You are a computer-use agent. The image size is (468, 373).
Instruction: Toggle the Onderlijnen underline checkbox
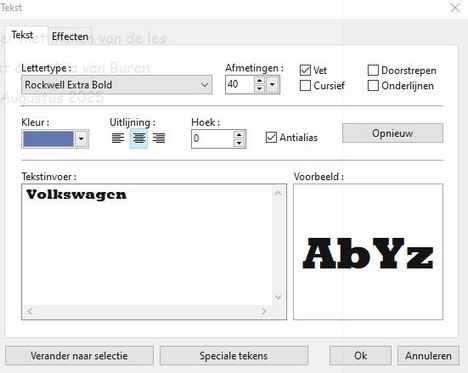pos(373,86)
